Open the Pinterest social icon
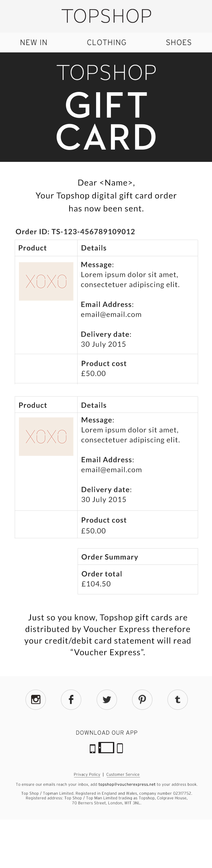Screen dimensions: 212x868 pos(142,699)
